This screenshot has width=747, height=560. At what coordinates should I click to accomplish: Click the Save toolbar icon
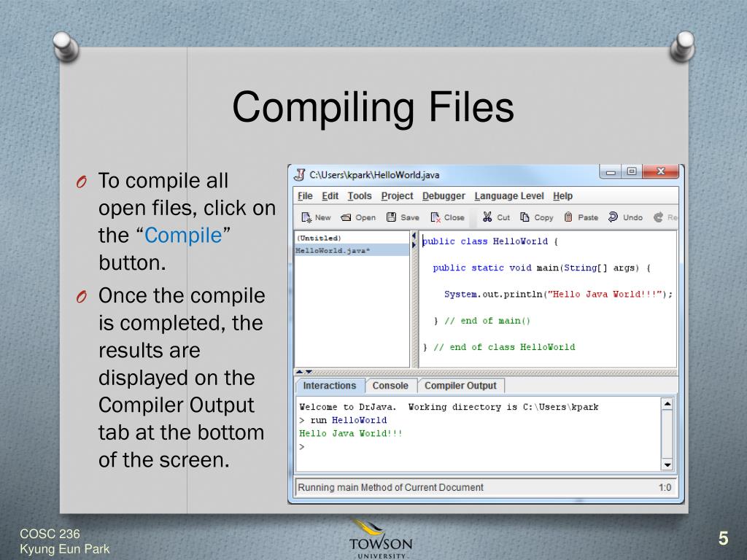click(391, 217)
